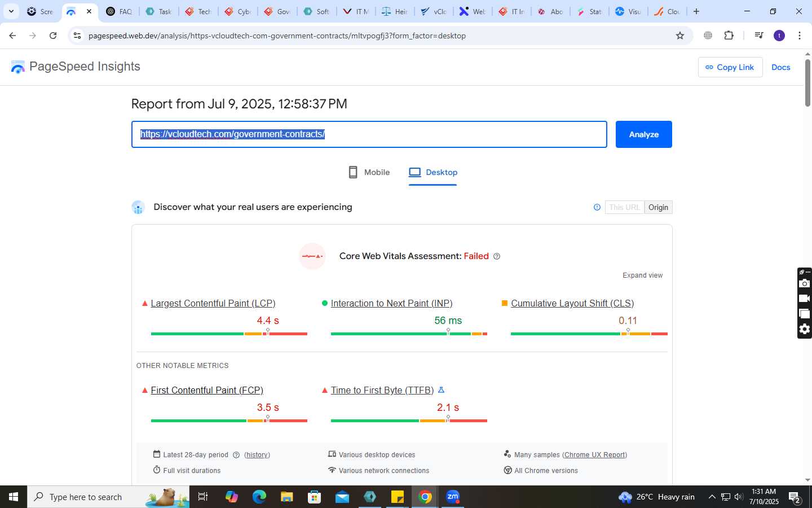Click the experimental flask icon beside TTFB

point(442,390)
